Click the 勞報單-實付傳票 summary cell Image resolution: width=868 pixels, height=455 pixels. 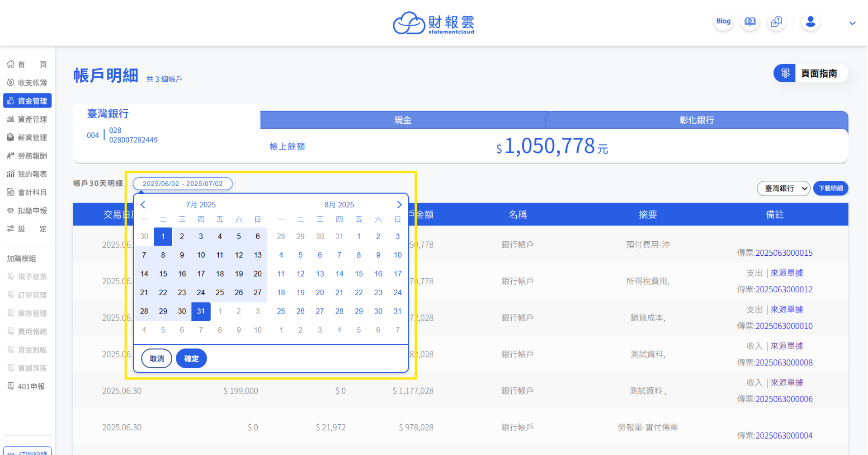point(647,427)
